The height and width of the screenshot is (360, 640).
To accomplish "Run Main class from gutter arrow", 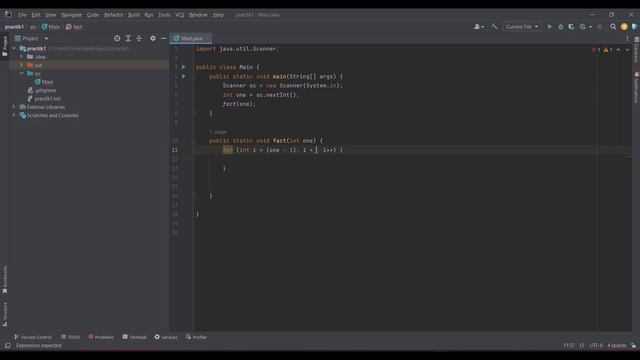I will pos(184,67).
